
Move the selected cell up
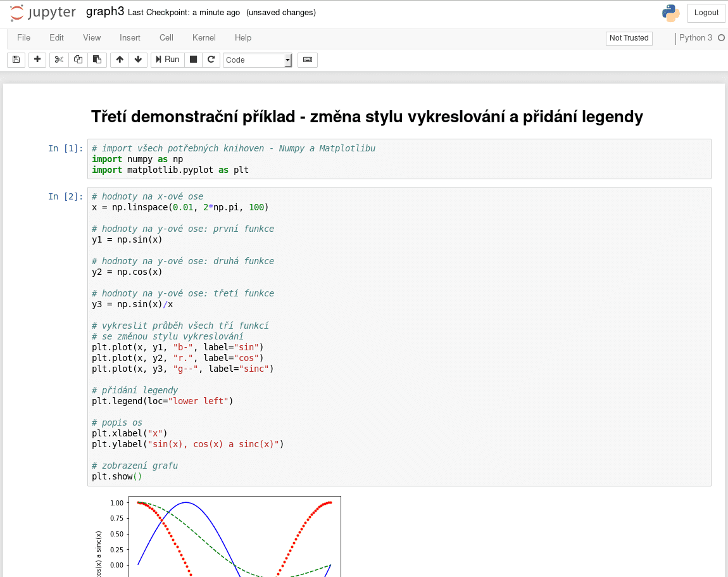coord(120,60)
